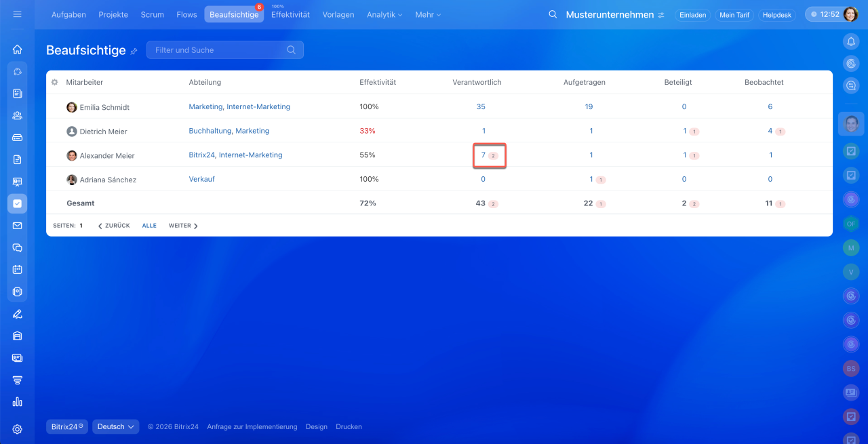The width and height of the screenshot is (868, 444).
Task: Click the hamburger menu icon
Action: coord(17,14)
